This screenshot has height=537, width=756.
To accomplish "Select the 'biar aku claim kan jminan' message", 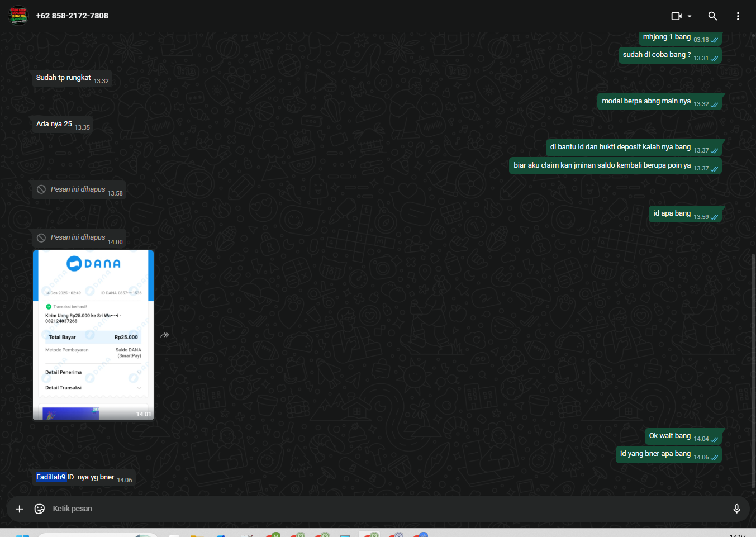I will (x=615, y=165).
